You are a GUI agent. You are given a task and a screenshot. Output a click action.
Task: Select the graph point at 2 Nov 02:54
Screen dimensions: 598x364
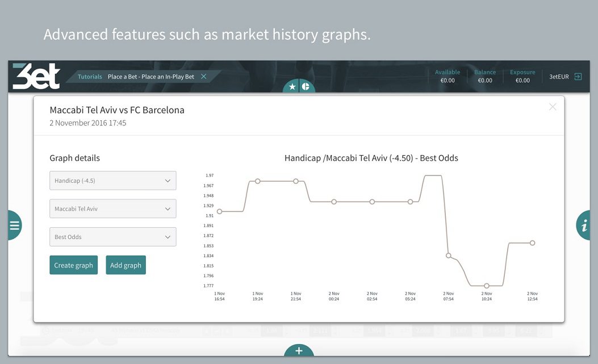372,202
